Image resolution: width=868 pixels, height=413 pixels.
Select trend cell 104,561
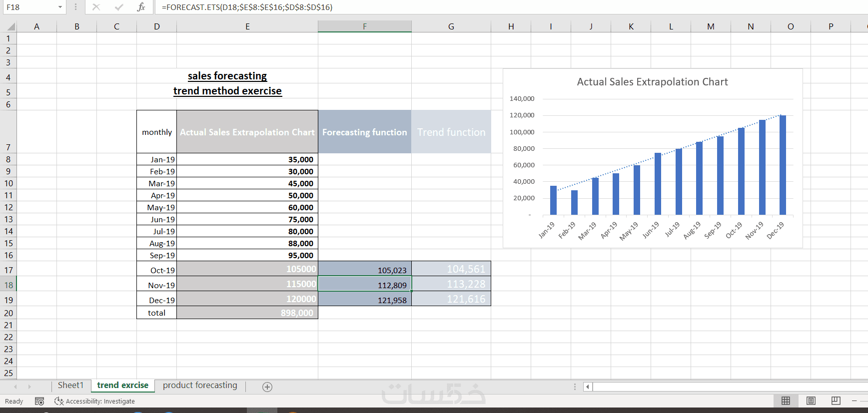(x=451, y=269)
